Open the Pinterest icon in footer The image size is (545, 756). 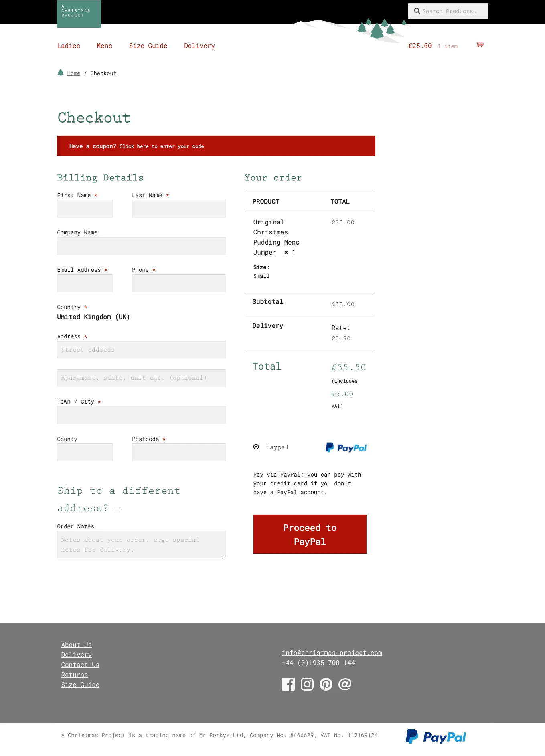click(326, 684)
